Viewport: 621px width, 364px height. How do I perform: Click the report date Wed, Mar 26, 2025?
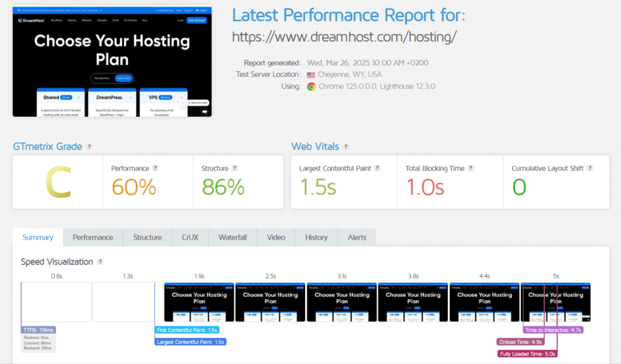point(367,63)
